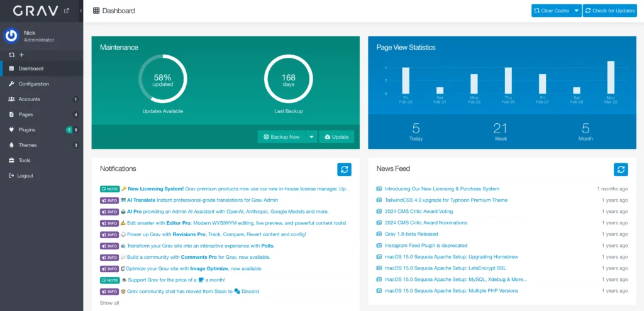This screenshot has height=311, width=644.
Task: Click the Plugins updates badge showing 5
Action: pyautogui.click(x=69, y=130)
